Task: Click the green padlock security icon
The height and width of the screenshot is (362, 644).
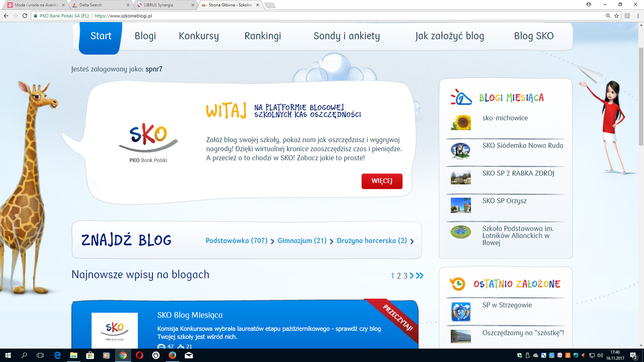Action: (x=36, y=16)
